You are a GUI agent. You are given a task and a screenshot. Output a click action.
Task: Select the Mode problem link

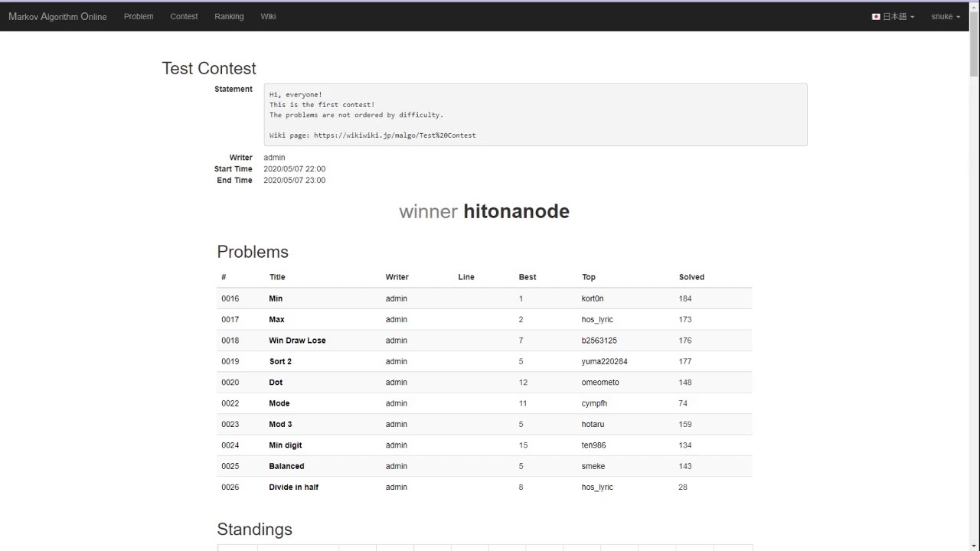(279, 403)
